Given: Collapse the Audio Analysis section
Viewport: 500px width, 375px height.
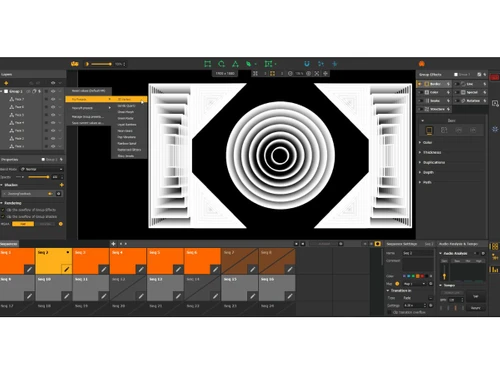Looking at the screenshot, I should (440, 253).
